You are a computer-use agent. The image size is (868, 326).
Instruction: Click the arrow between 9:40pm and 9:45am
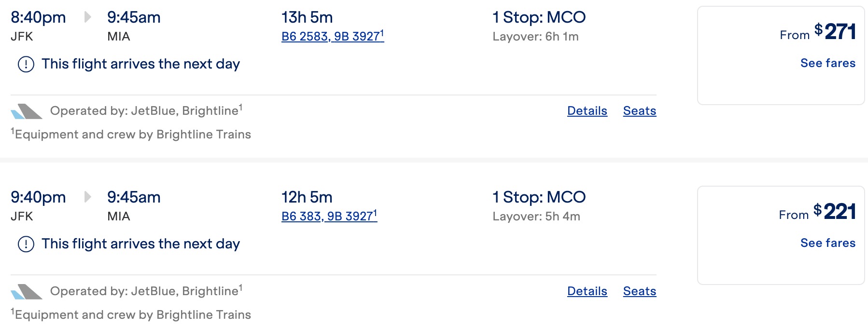[87, 197]
